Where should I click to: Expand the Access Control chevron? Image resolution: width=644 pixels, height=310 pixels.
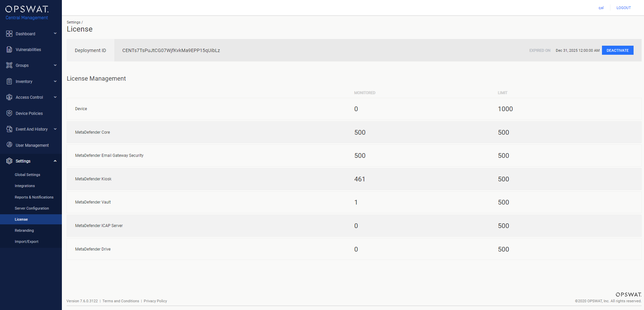(x=55, y=97)
